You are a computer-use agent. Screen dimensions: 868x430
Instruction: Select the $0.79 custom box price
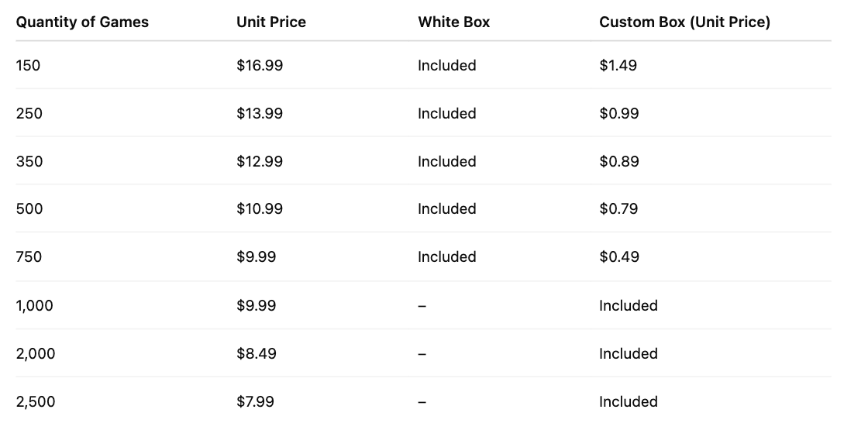tap(618, 209)
